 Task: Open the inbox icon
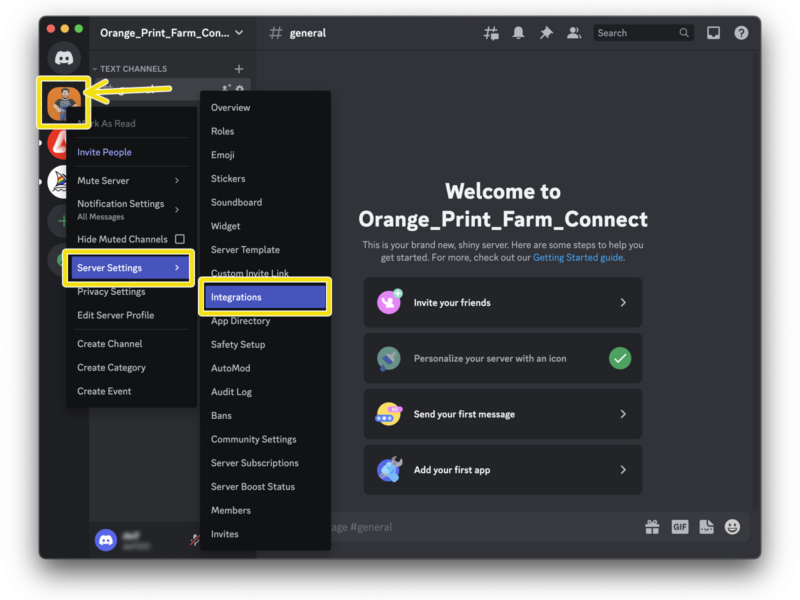[712, 32]
